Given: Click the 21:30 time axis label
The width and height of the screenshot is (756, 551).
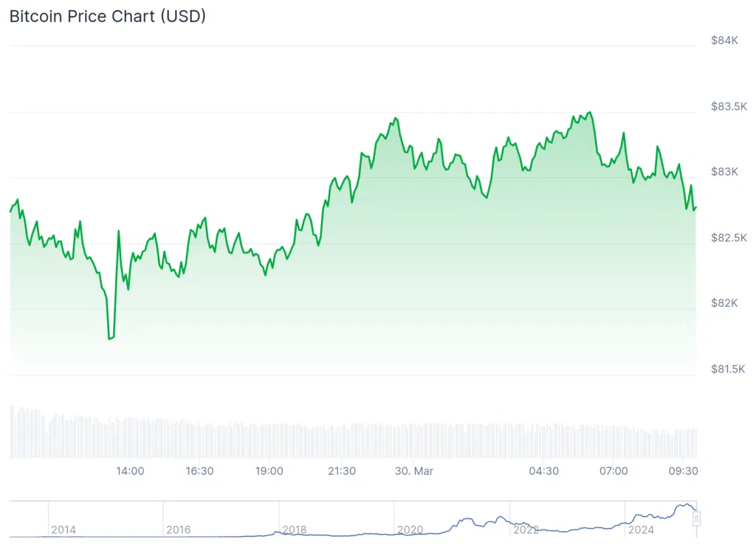Looking at the screenshot, I should coord(343,471).
